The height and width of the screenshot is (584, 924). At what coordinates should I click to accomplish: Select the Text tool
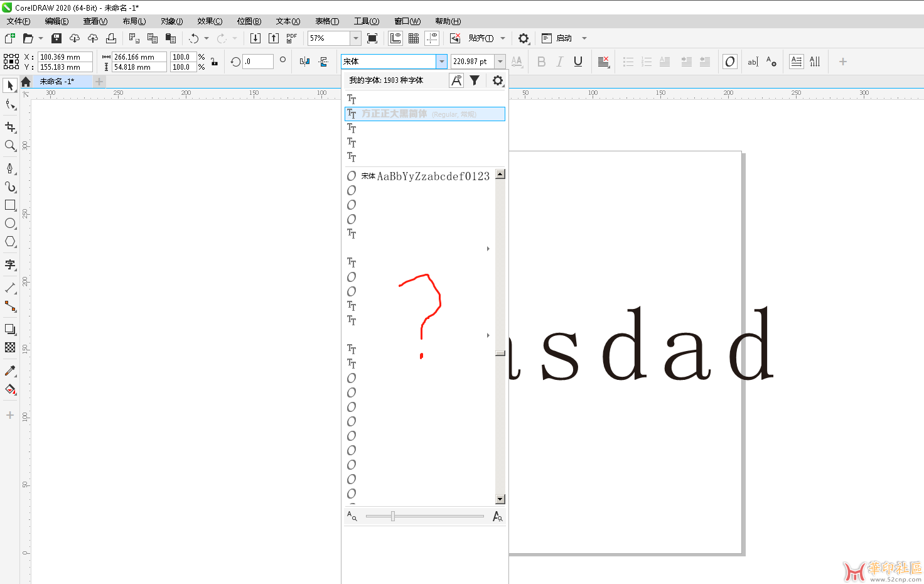10,264
